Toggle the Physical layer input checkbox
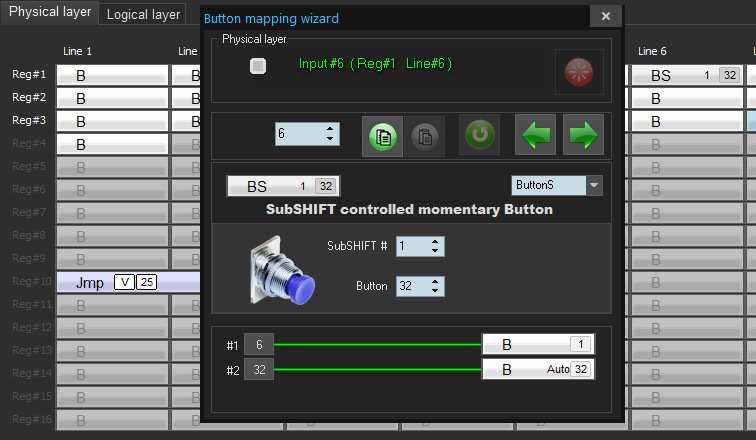This screenshot has height=440, width=756. tap(258, 65)
